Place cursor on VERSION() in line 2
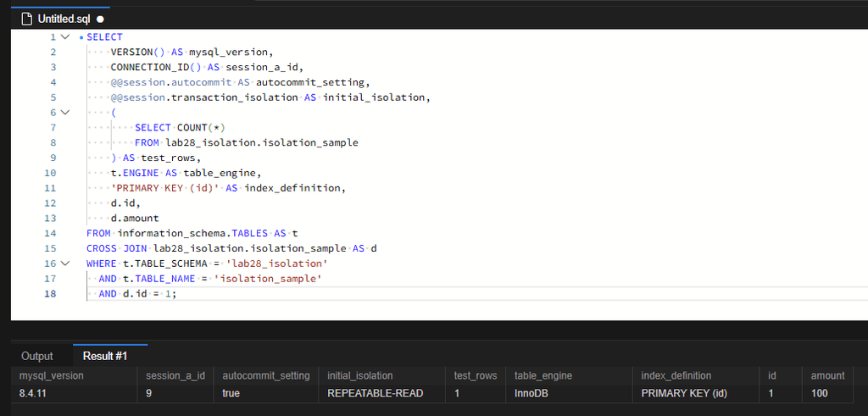This screenshot has height=416, width=868. [x=137, y=52]
